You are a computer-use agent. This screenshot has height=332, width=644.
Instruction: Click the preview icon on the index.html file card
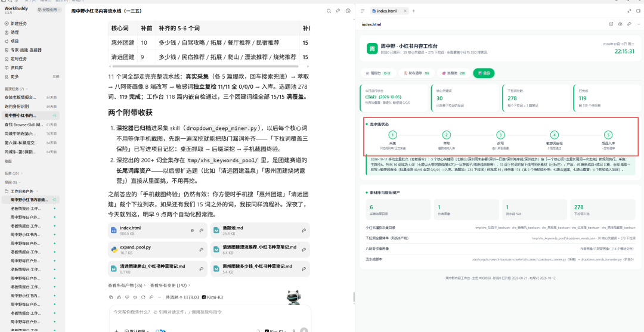192,231
